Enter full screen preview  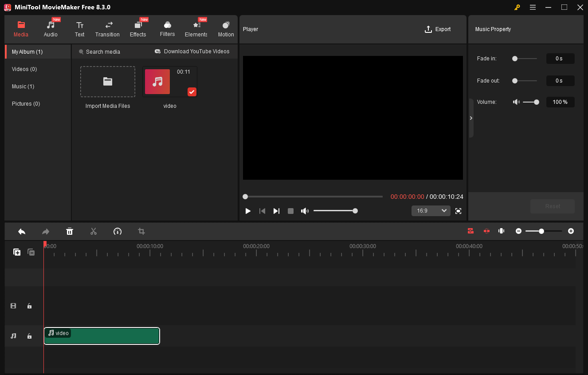(459, 211)
